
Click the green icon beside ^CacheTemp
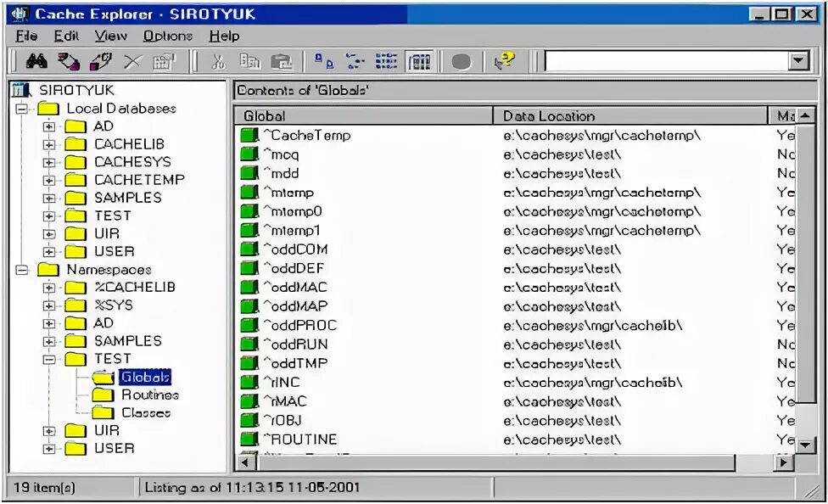[x=249, y=135]
